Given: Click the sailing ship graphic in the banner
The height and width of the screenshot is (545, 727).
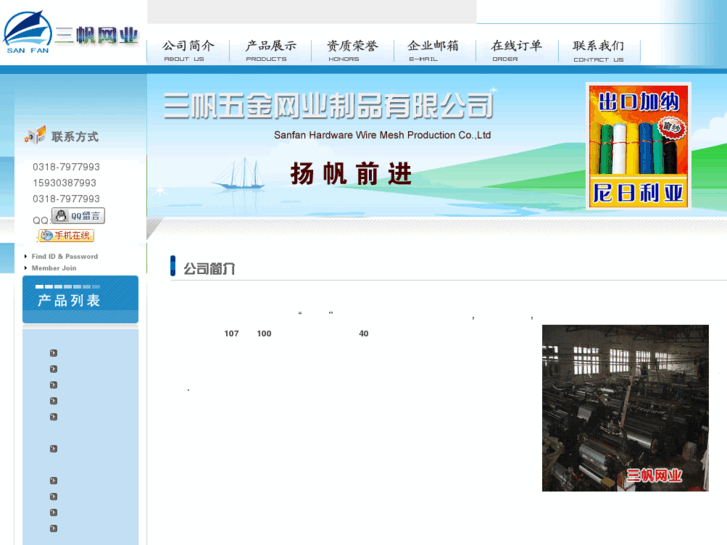Looking at the screenshot, I should [238, 174].
